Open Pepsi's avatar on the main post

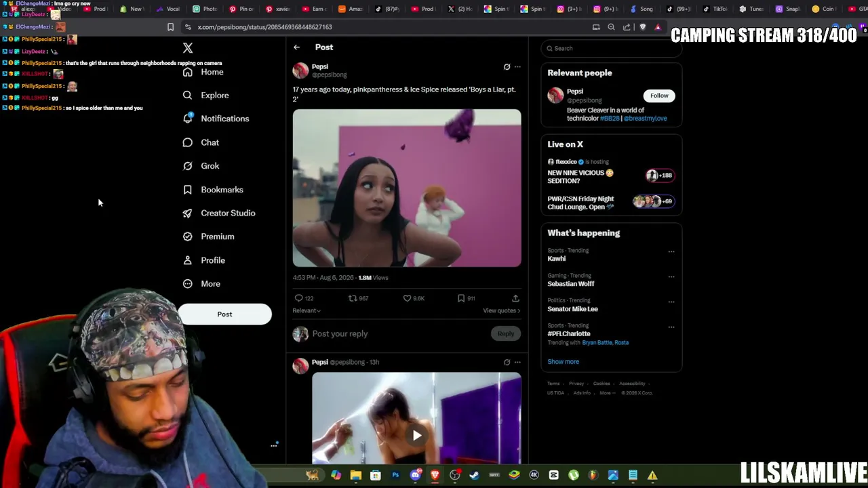300,70
